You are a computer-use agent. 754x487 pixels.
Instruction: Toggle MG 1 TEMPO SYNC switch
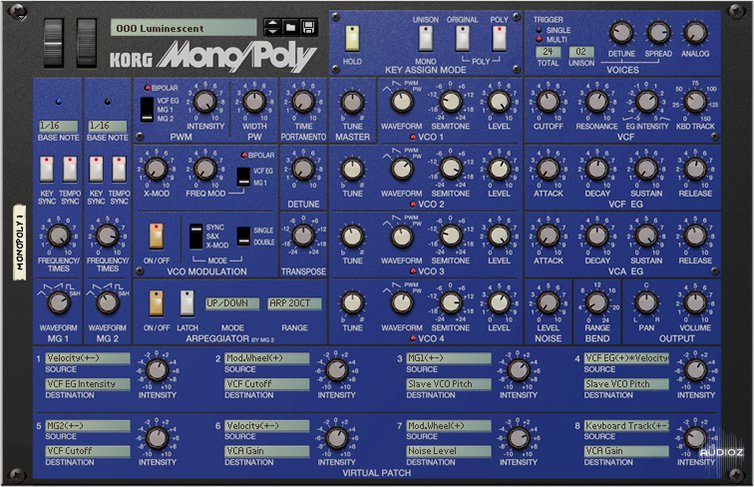pos(70,169)
